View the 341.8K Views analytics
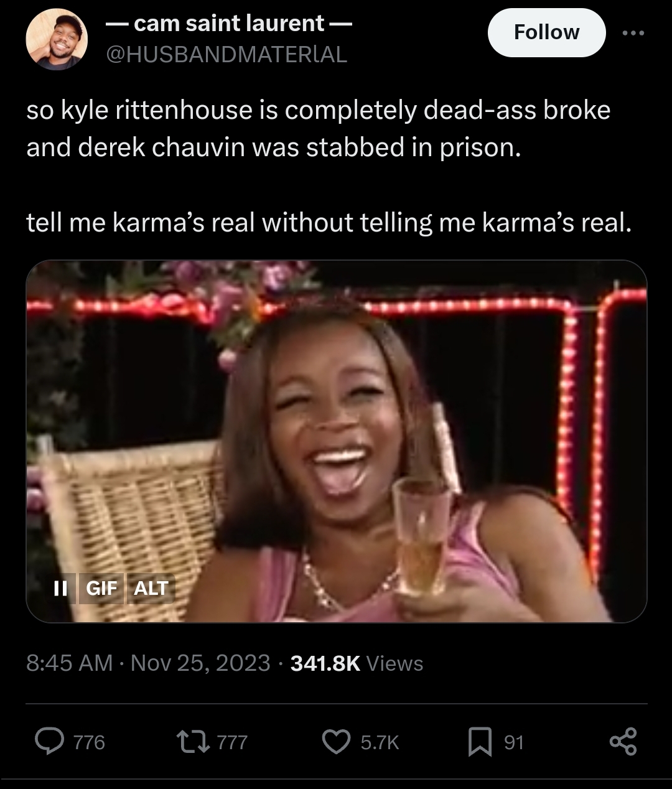Image resolution: width=672 pixels, height=789 pixels. [357, 663]
